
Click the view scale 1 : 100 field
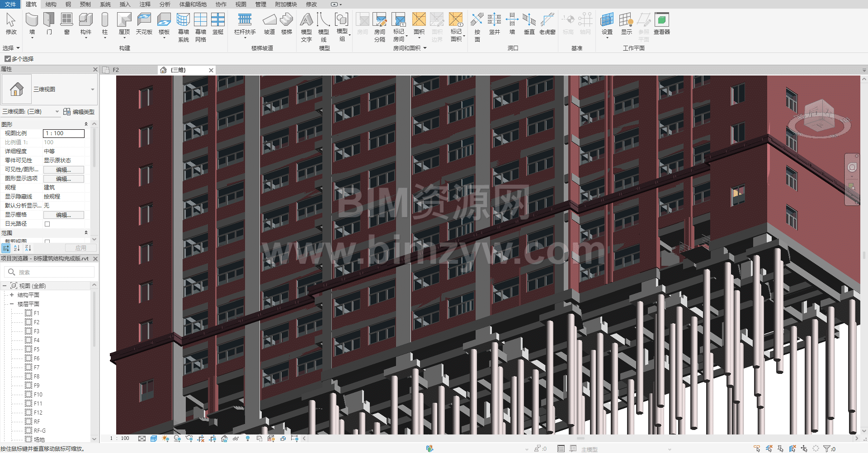click(x=64, y=133)
